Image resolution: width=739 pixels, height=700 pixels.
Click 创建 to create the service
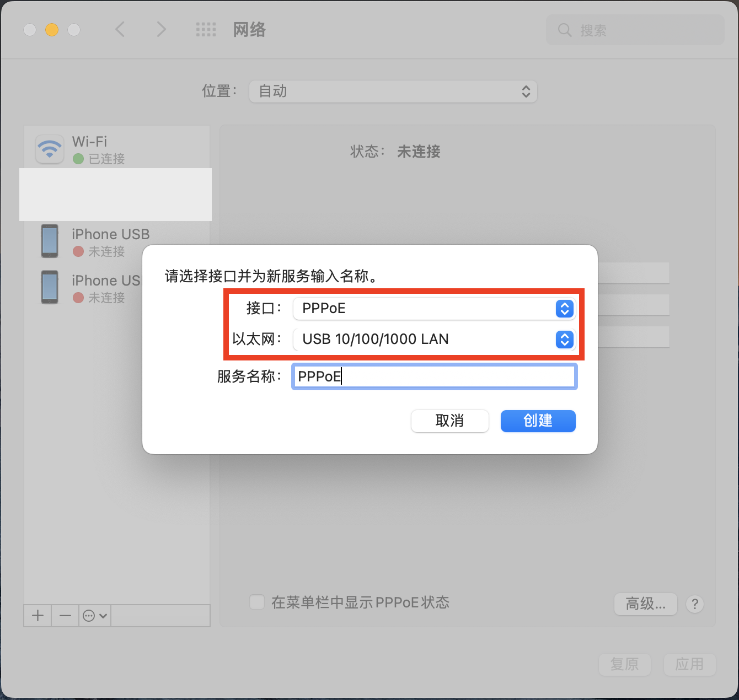(538, 421)
